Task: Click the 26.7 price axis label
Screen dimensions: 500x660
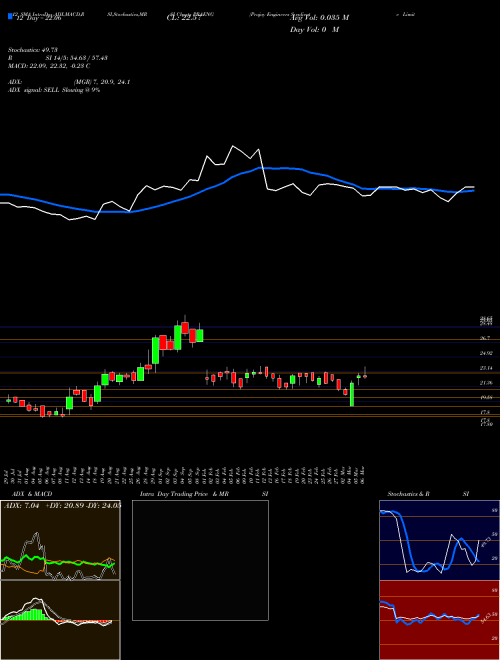Action: (485, 338)
